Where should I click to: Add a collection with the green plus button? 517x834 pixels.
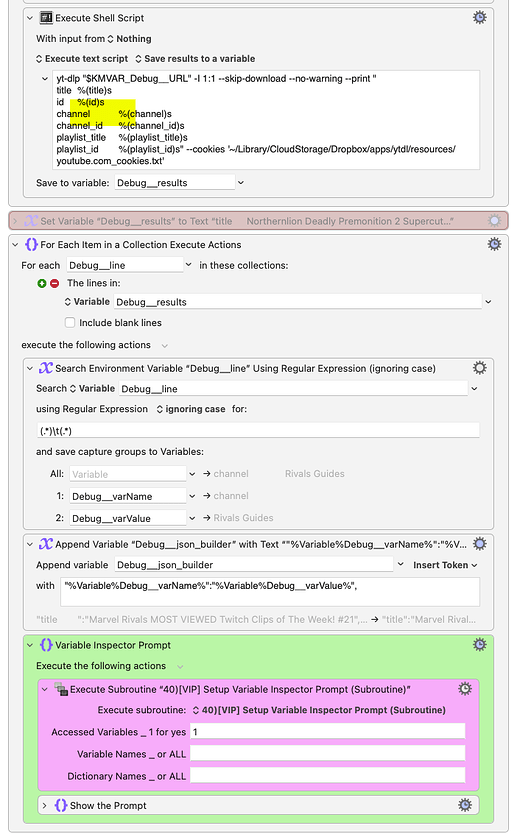pyautogui.click(x=42, y=283)
